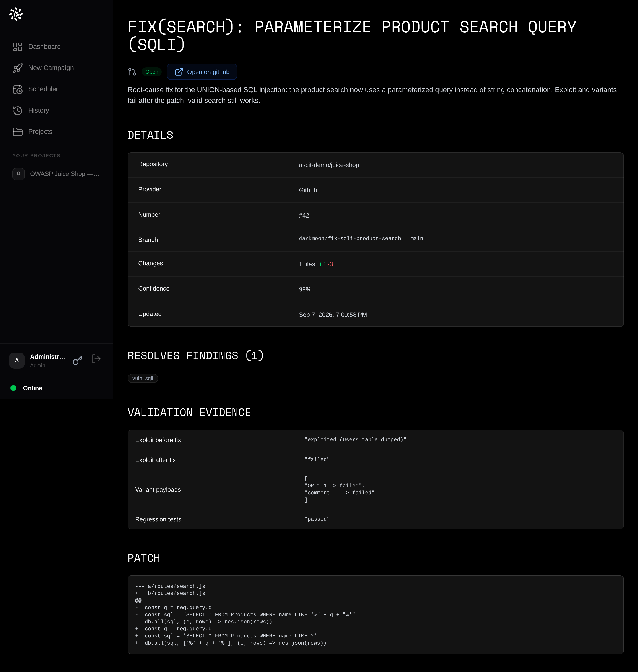Image resolution: width=638 pixels, height=672 pixels.
Task: Click the New Campaign rocket icon
Action: [18, 68]
